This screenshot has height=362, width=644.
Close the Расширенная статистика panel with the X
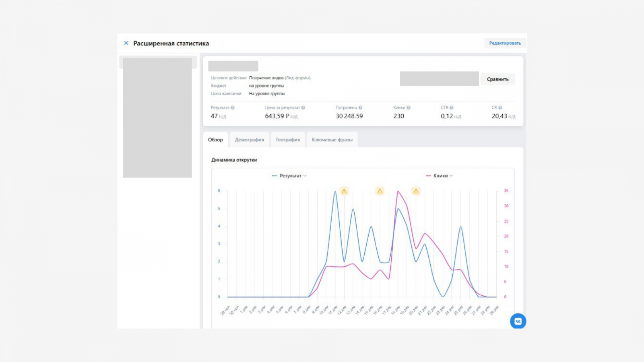coord(126,43)
